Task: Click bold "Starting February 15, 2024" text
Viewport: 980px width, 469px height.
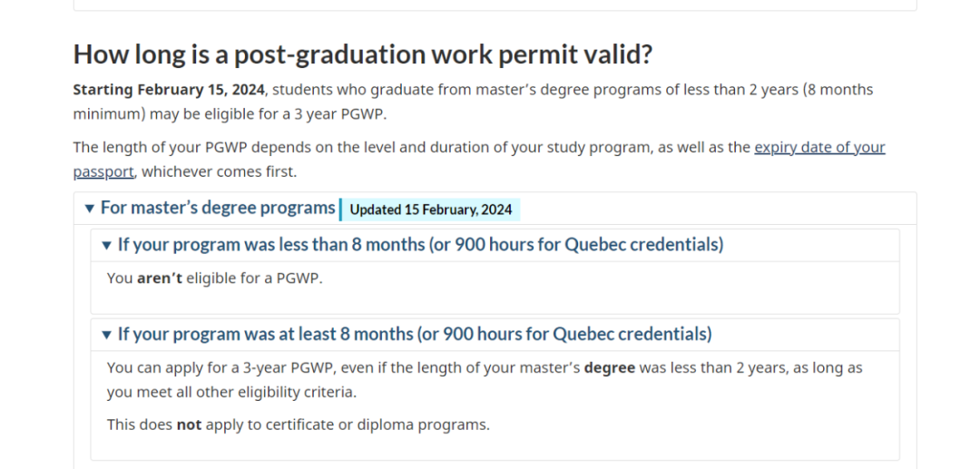Action: point(169,90)
